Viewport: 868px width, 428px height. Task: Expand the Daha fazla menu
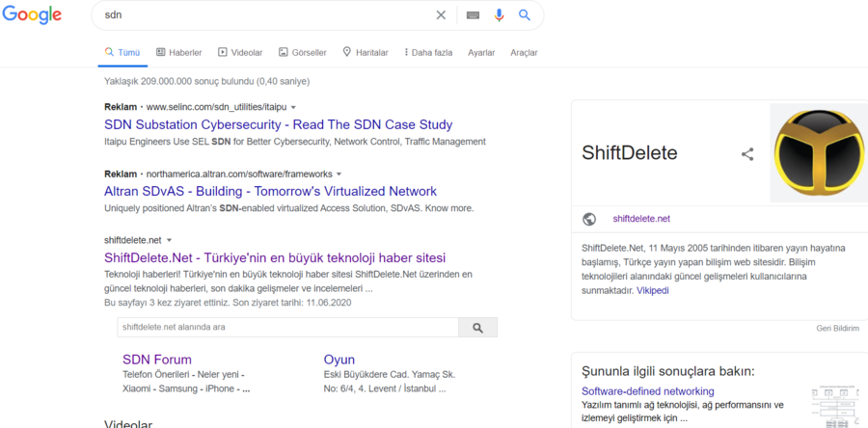coord(428,52)
